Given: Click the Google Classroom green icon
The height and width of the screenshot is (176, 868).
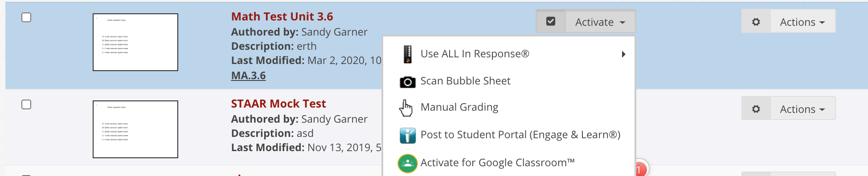Looking at the screenshot, I should [407, 163].
